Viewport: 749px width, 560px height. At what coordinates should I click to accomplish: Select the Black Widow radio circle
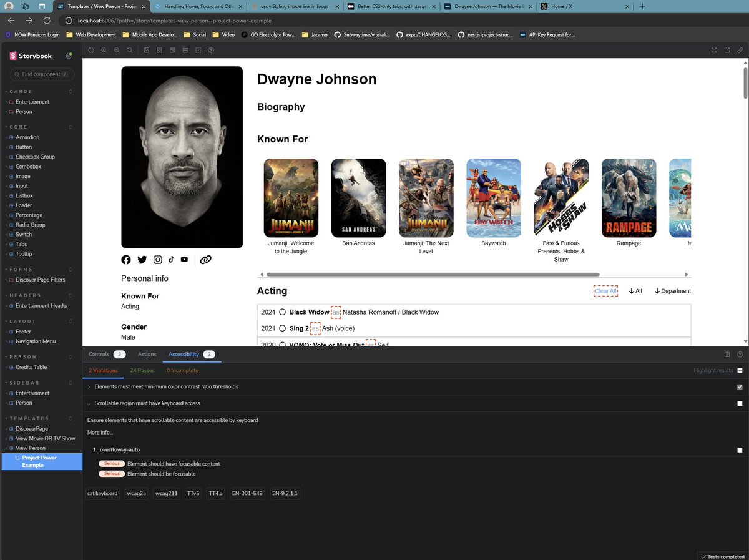click(283, 312)
